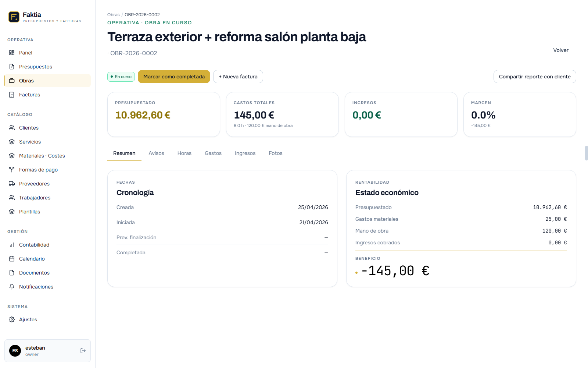Viewport: 588px width, 368px height.
Task: Switch to the Gastos tab
Action: (213, 153)
